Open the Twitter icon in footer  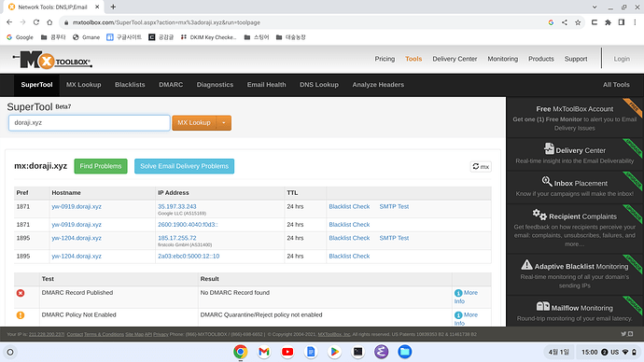623,334
